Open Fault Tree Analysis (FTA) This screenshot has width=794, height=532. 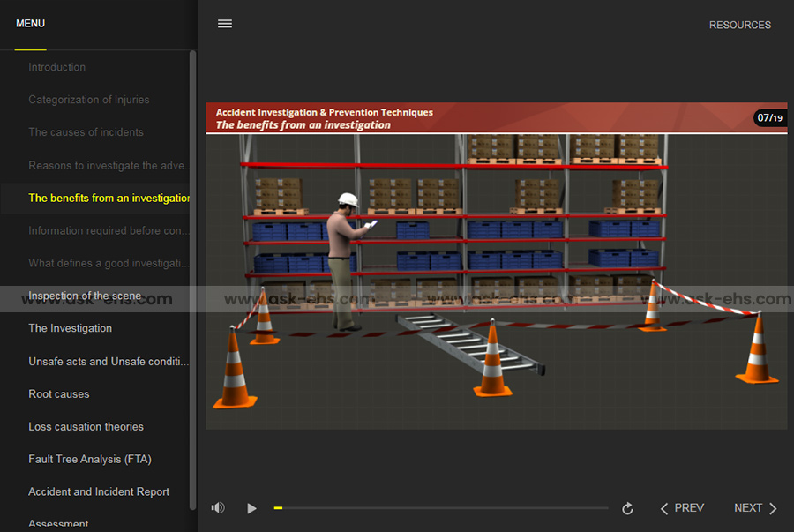(90, 460)
